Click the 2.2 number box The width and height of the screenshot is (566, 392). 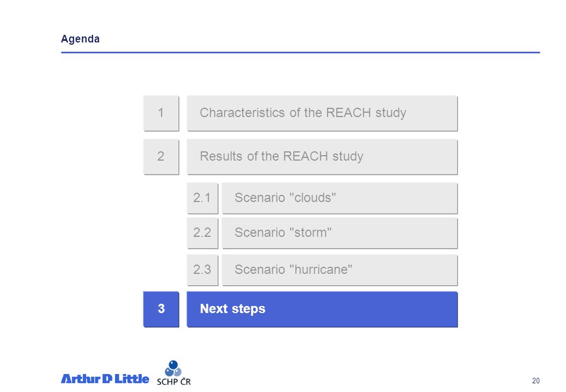coord(202,233)
